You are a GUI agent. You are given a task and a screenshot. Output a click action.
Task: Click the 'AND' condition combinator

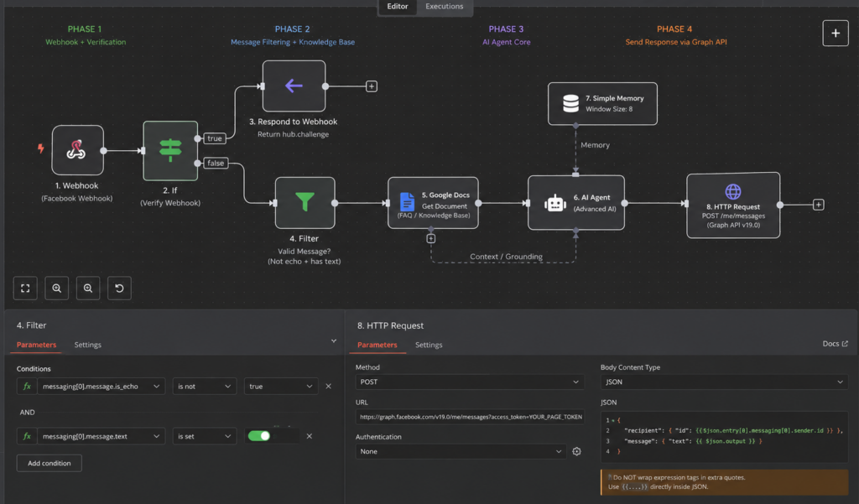point(27,412)
